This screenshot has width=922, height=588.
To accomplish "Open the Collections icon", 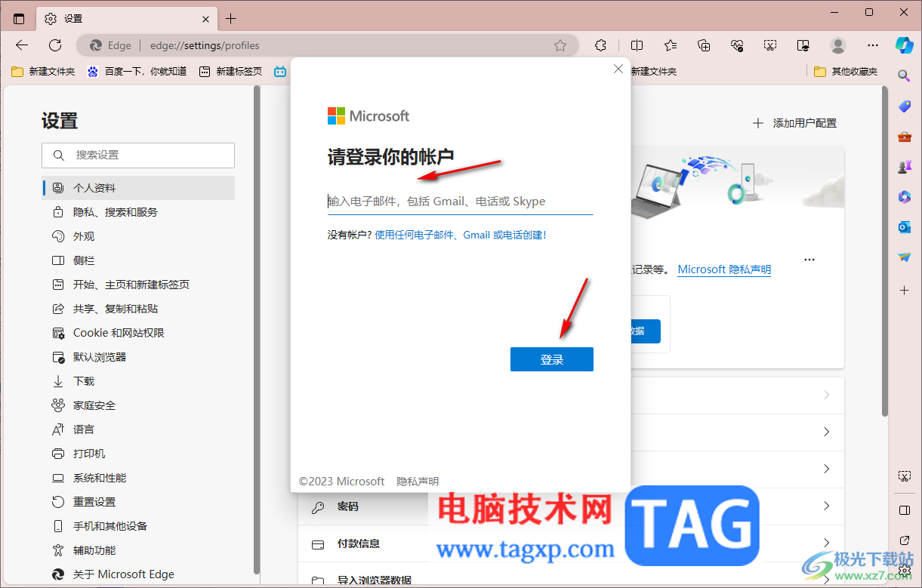I will [704, 45].
